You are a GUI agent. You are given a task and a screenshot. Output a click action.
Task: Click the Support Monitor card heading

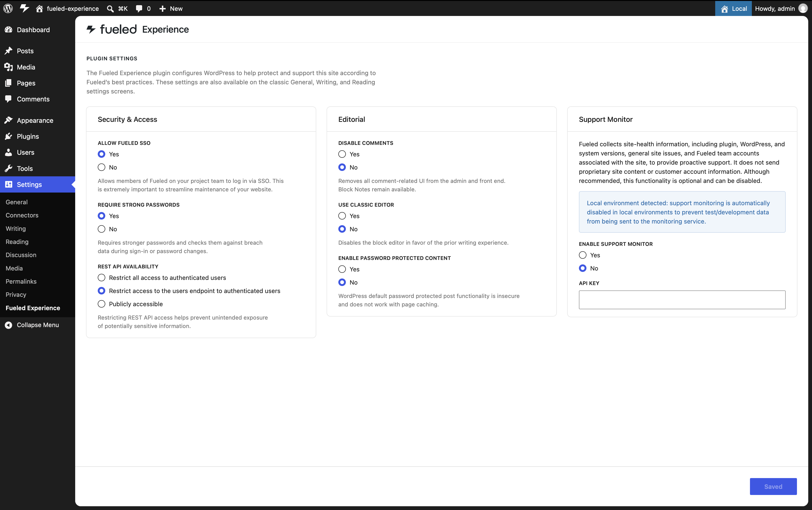(606, 119)
